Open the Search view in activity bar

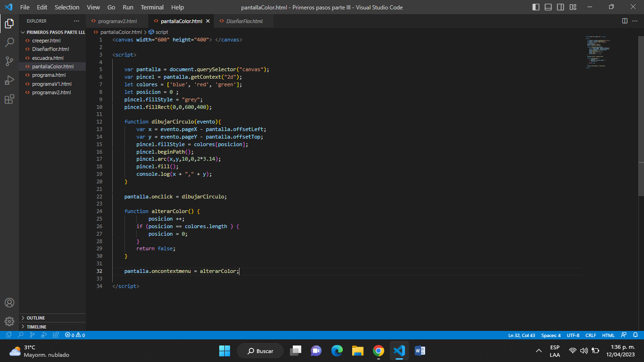point(9,42)
